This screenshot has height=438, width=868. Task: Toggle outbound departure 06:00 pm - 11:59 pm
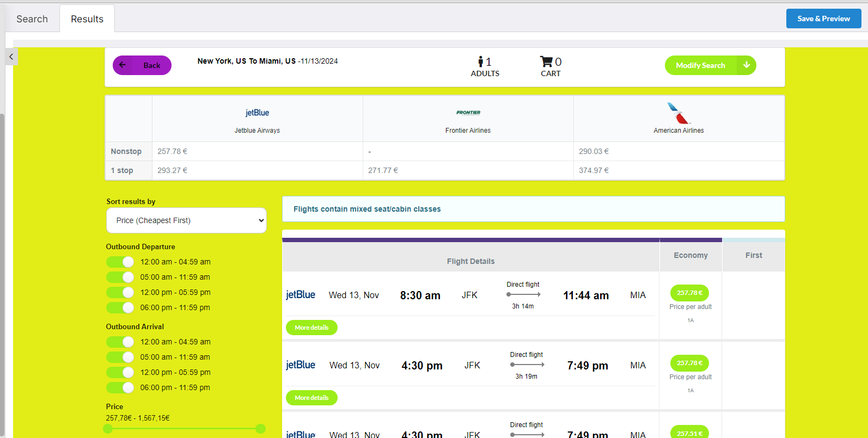(x=120, y=307)
